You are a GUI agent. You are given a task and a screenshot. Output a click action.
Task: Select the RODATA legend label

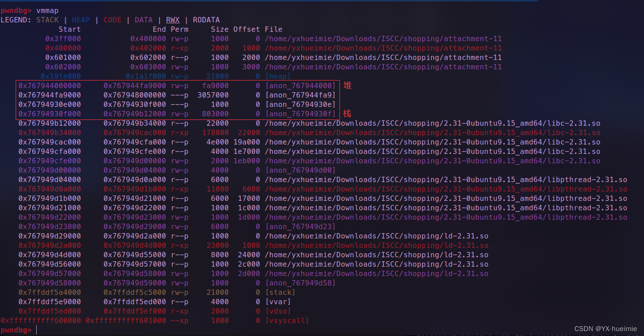(206, 20)
